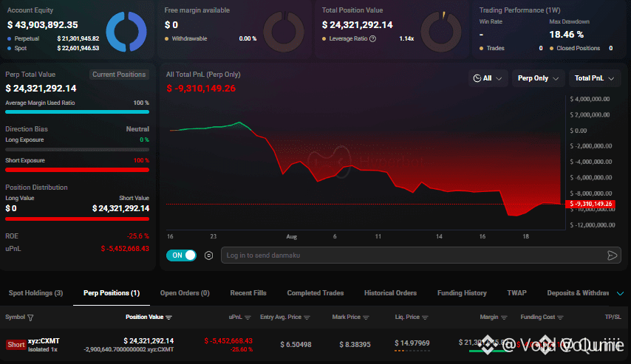
Task: Open Funding History tab
Action: [x=462, y=293]
